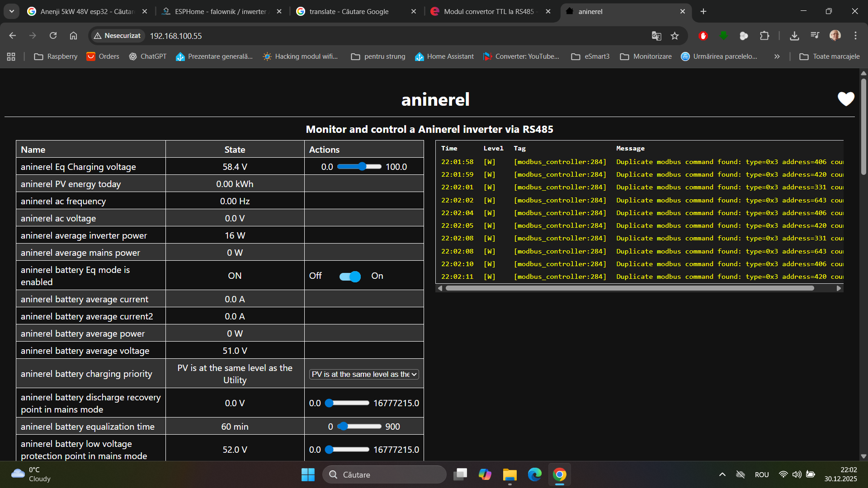Viewport: 868px width, 488px height.
Task: Click the log panel horizontal scrollbar
Action: coord(629,288)
